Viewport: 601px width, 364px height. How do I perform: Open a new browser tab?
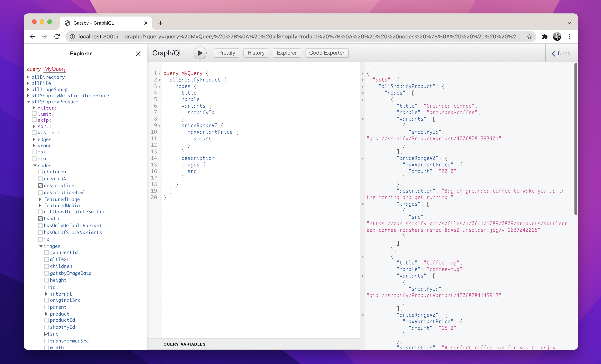coord(160,23)
